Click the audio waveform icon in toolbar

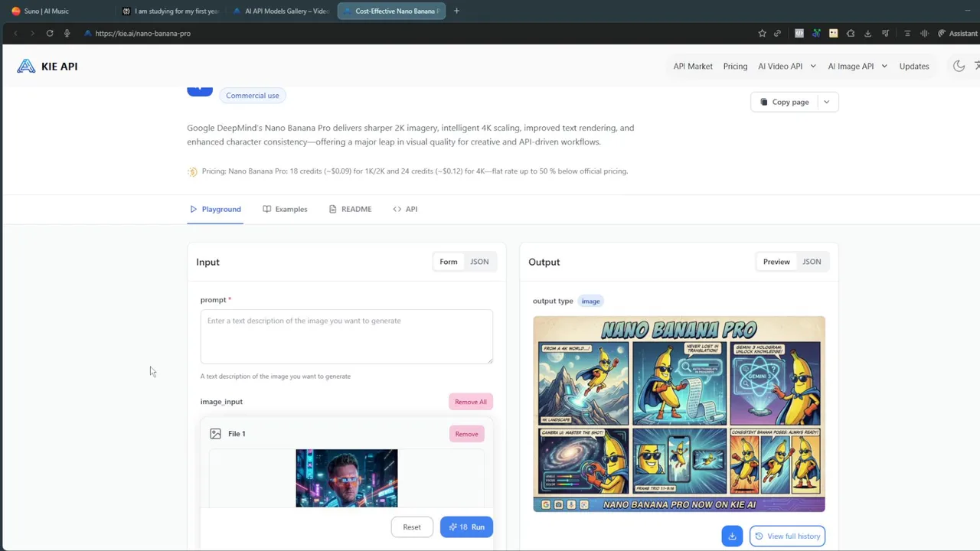point(924,34)
